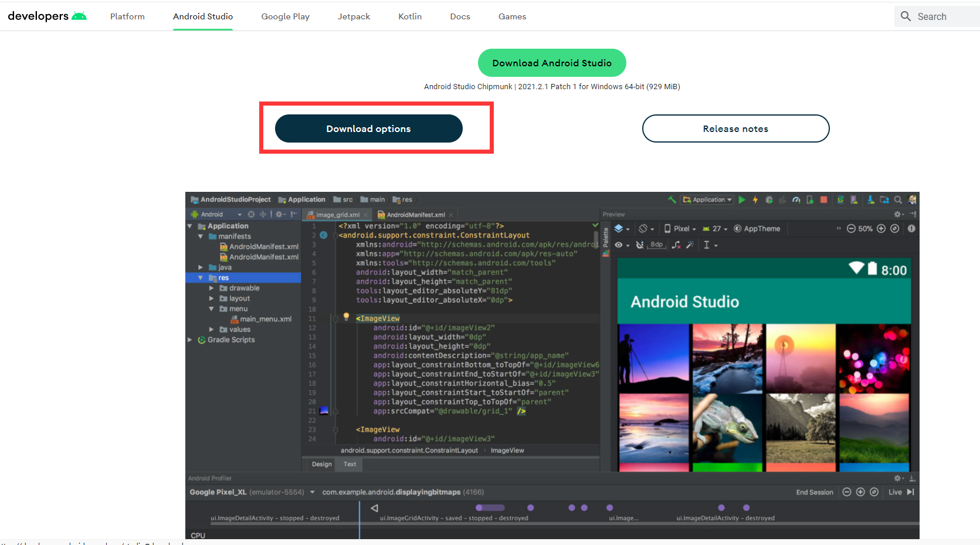Click the magic wand Infer Constraints icon
Viewport: 980px width, 545px height.
tap(690, 245)
